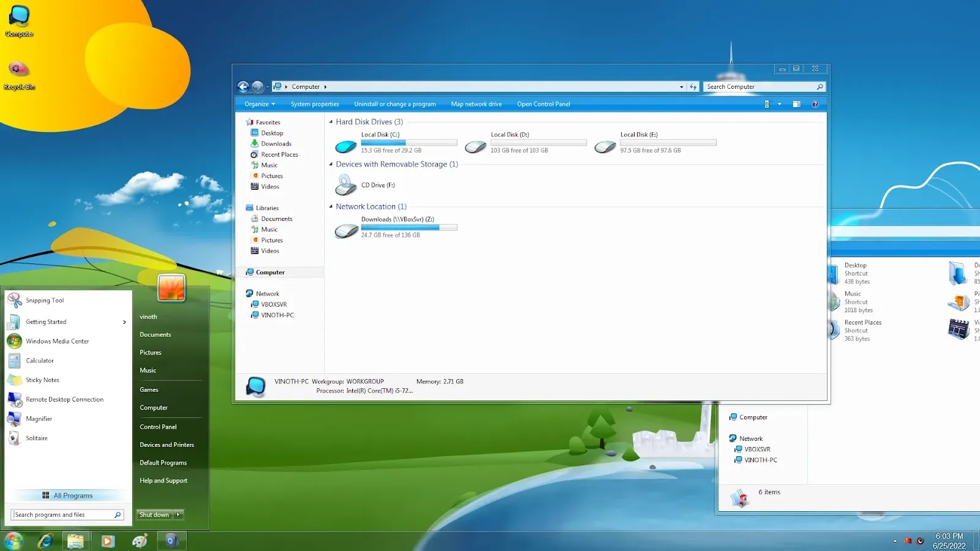
Task: Open the Organize dropdown menu
Action: tap(260, 104)
